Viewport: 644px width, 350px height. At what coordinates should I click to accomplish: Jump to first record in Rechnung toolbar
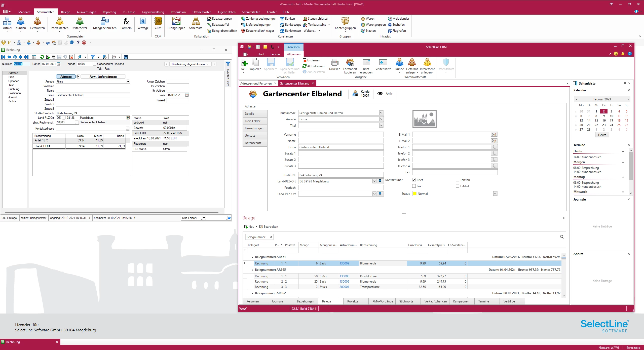coord(4,57)
